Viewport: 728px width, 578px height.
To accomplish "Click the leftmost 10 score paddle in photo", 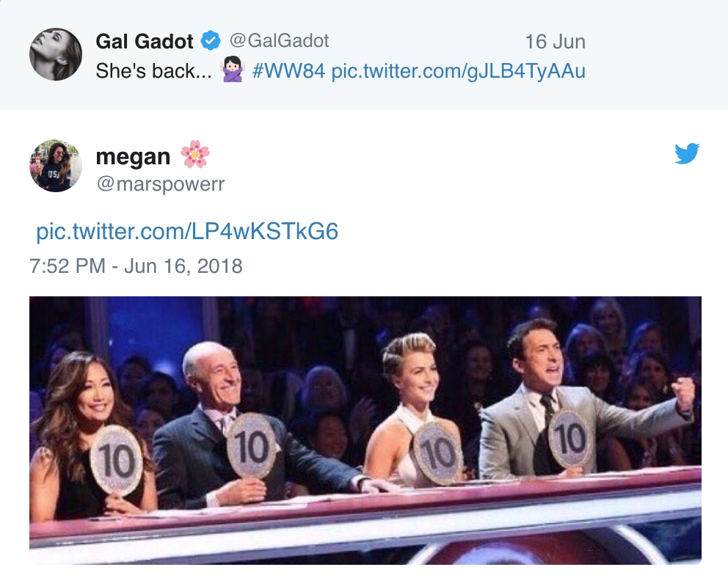I will [x=116, y=460].
